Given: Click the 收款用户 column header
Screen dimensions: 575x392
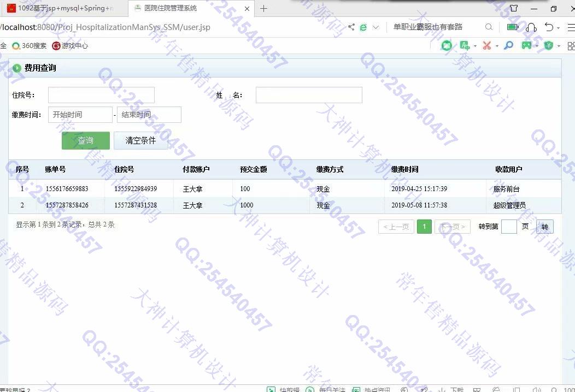Looking at the screenshot, I should click(509, 169).
